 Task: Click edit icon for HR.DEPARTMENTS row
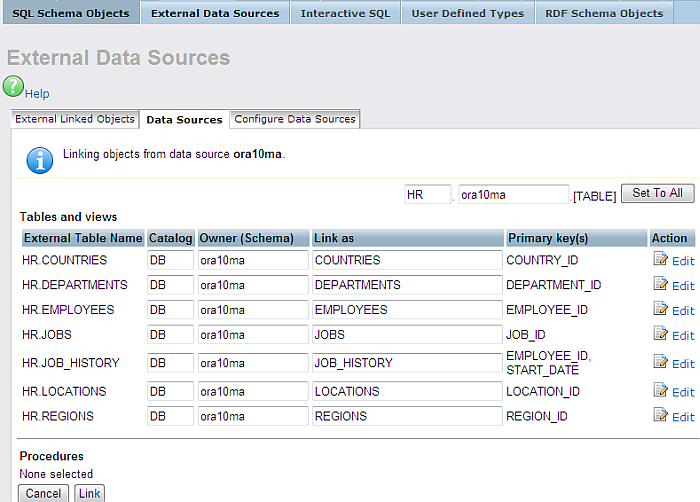660,285
